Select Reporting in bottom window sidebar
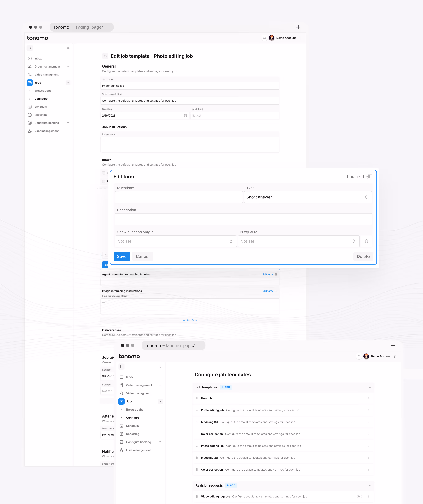The height and width of the screenshot is (504, 423). tap(133, 434)
